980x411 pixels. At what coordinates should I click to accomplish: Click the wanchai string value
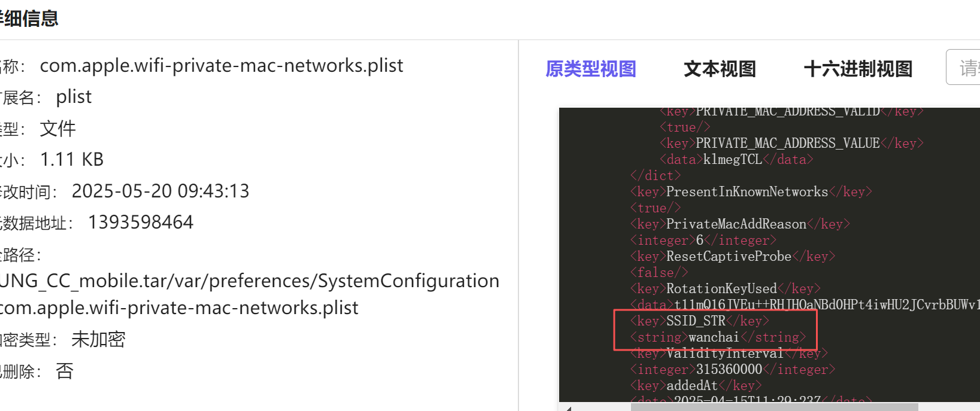[714, 337]
